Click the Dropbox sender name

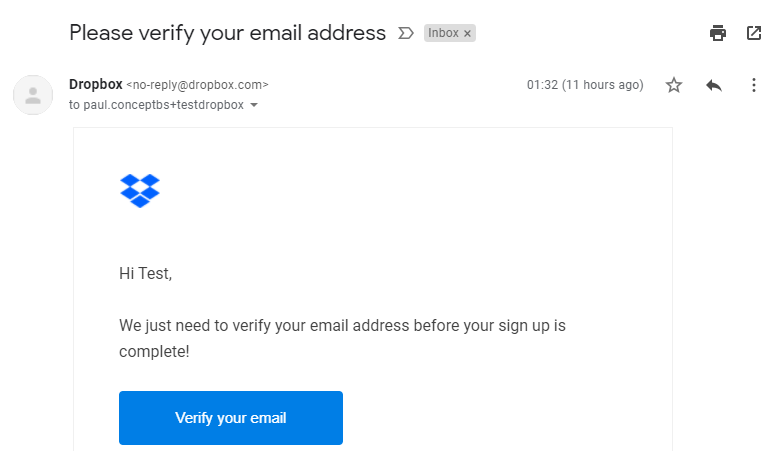point(95,84)
